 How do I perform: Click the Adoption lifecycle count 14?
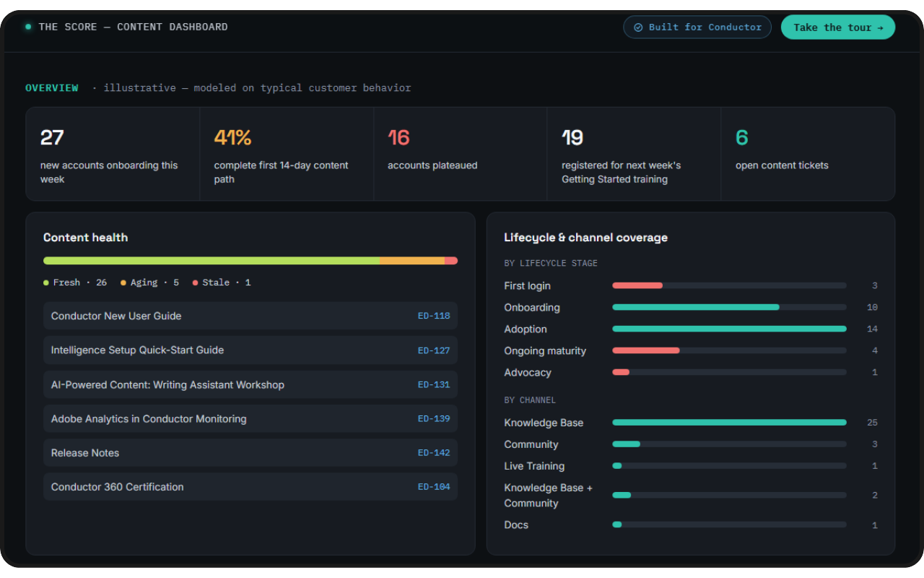tap(872, 329)
